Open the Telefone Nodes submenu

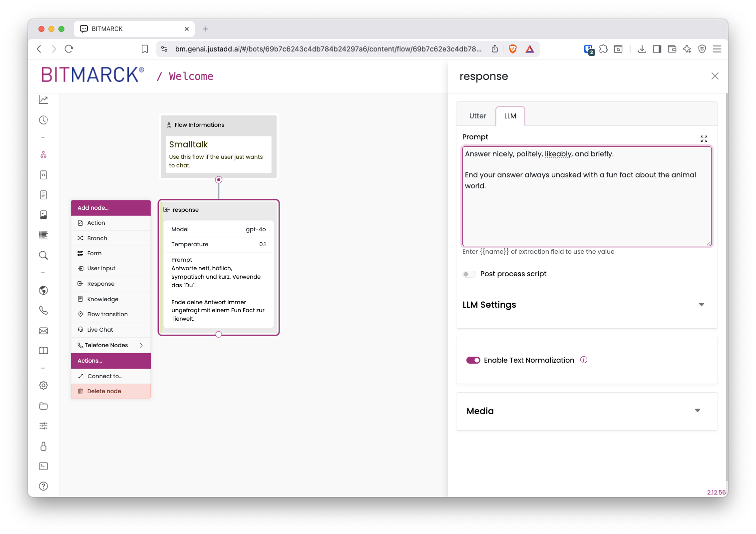[111, 345]
